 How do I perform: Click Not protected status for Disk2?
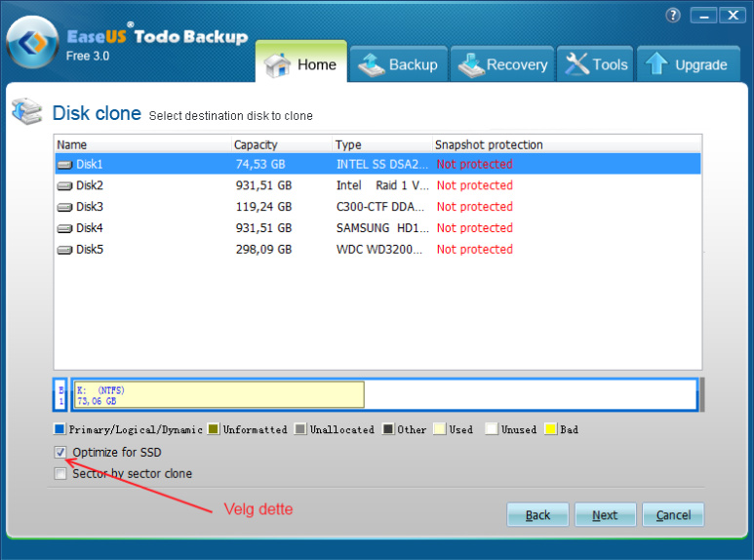tap(475, 185)
